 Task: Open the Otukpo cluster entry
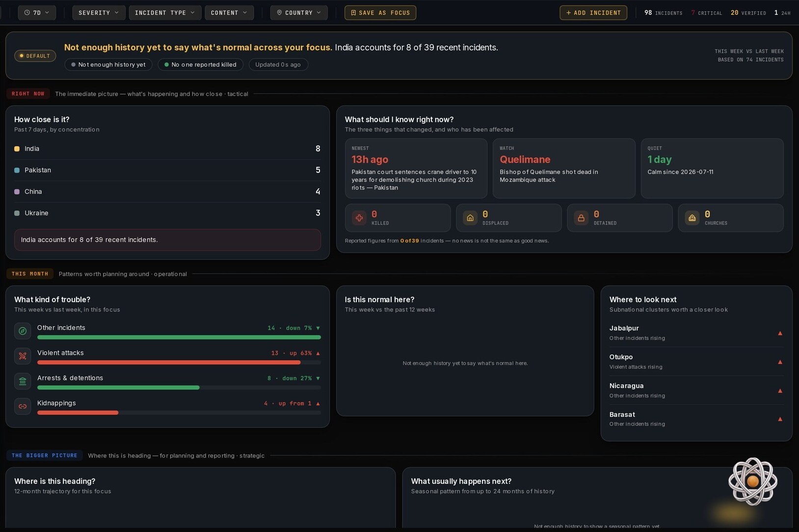click(696, 362)
